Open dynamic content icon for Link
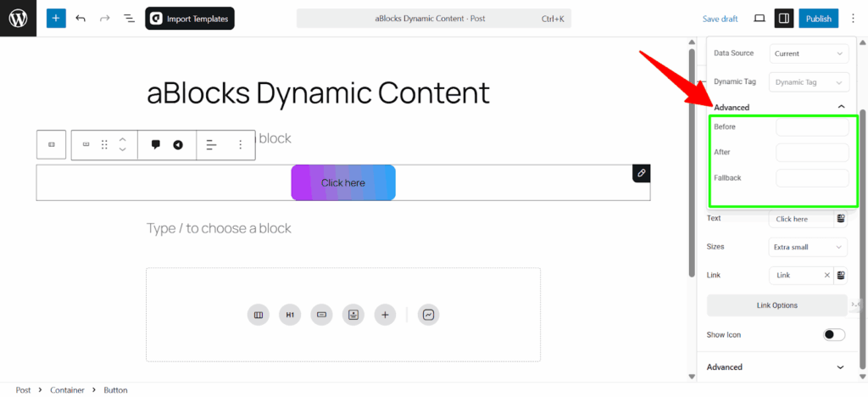 [x=841, y=275]
